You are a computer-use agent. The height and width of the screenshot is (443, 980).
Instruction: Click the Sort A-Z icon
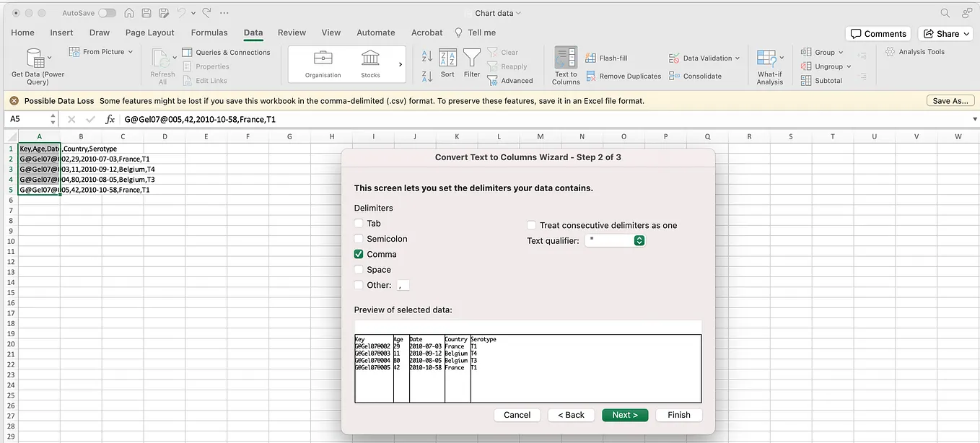pyautogui.click(x=426, y=56)
